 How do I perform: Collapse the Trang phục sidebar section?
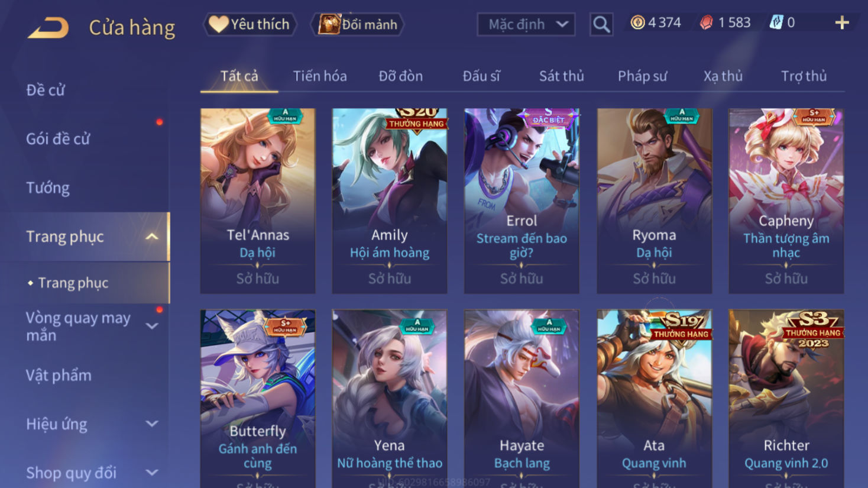(152, 237)
